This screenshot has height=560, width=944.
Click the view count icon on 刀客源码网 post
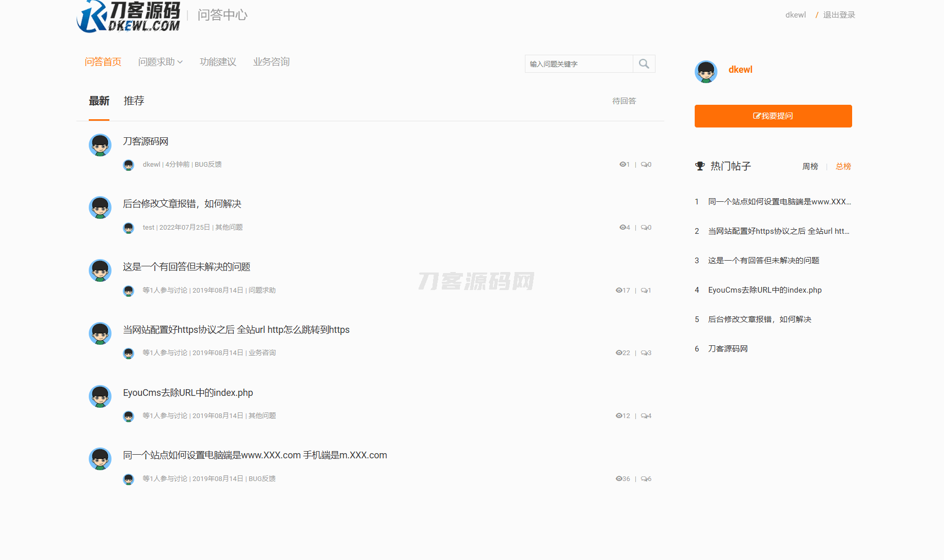pos(622,165)
